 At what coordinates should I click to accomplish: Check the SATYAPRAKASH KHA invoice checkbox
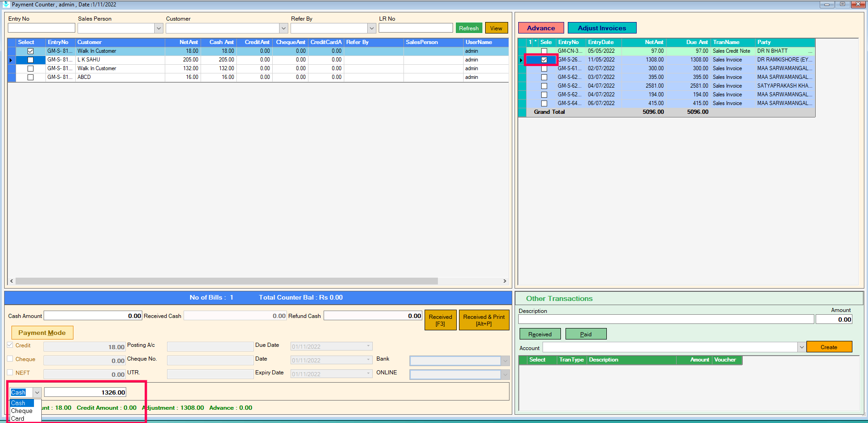[544, 86]
